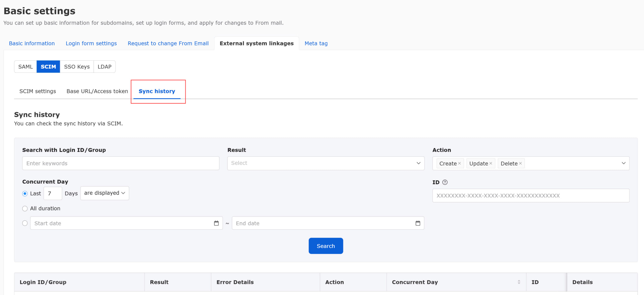644x295 pixels.
Task: Select the Last days radio button
Action: click(25, 194)
